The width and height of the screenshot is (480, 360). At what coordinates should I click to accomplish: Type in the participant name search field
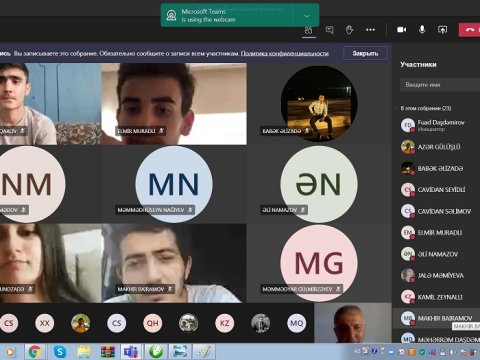(440, 85)
